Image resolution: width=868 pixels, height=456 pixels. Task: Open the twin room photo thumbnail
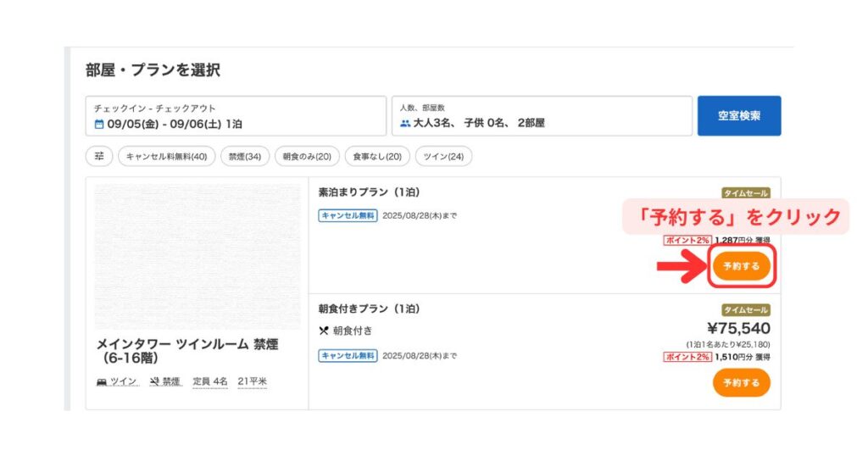[197, 257]
